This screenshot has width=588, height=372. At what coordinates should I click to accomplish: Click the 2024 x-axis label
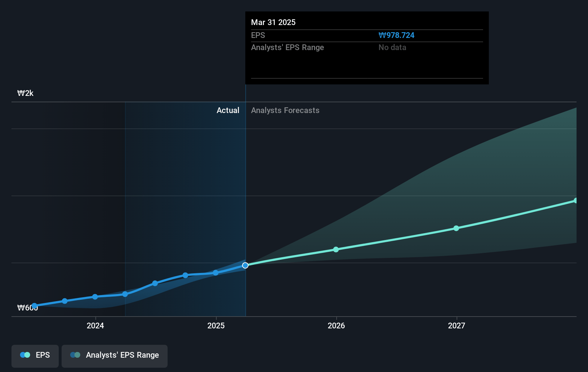click(x=95, y=325)
